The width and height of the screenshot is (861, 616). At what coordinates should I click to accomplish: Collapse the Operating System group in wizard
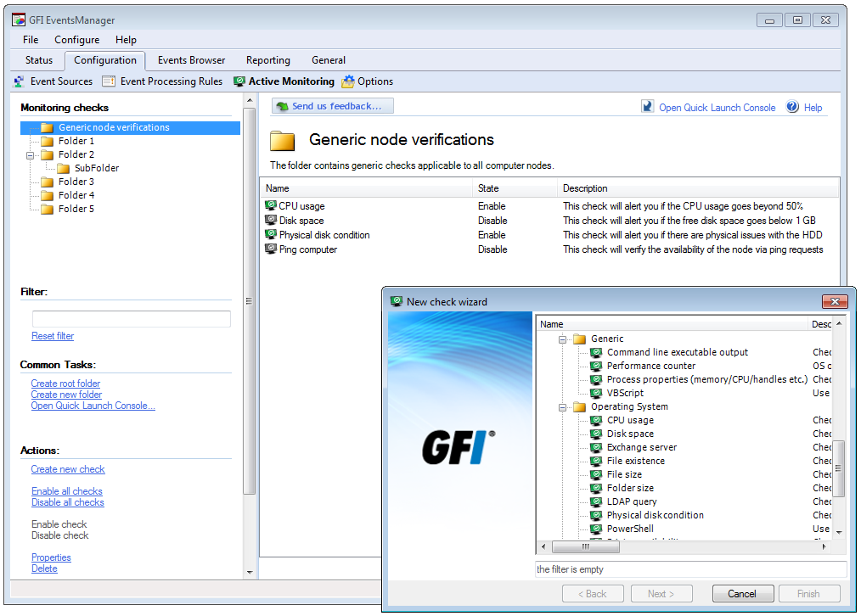click(x=562, y=407)
